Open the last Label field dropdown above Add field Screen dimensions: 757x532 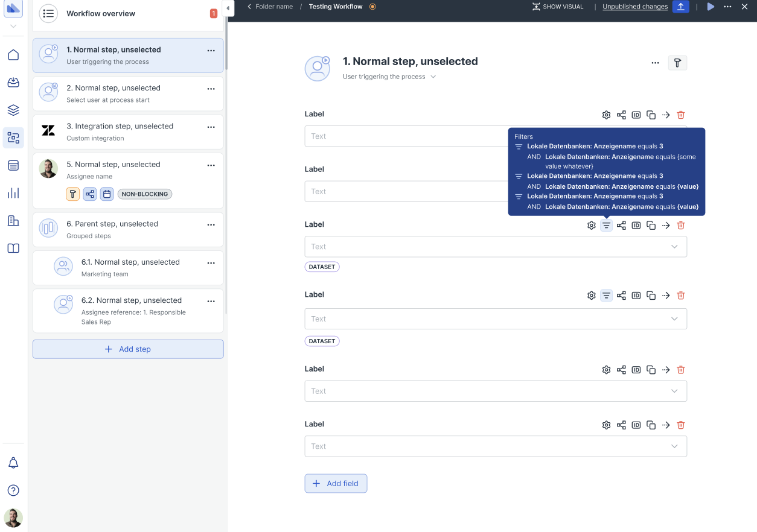[x=496, y=446]
